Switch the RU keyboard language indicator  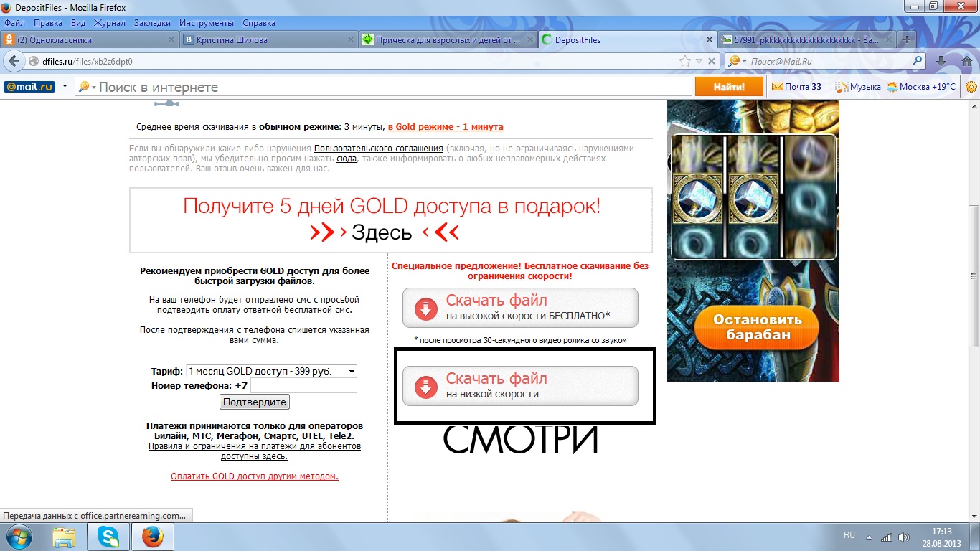(x=849, y=535)
